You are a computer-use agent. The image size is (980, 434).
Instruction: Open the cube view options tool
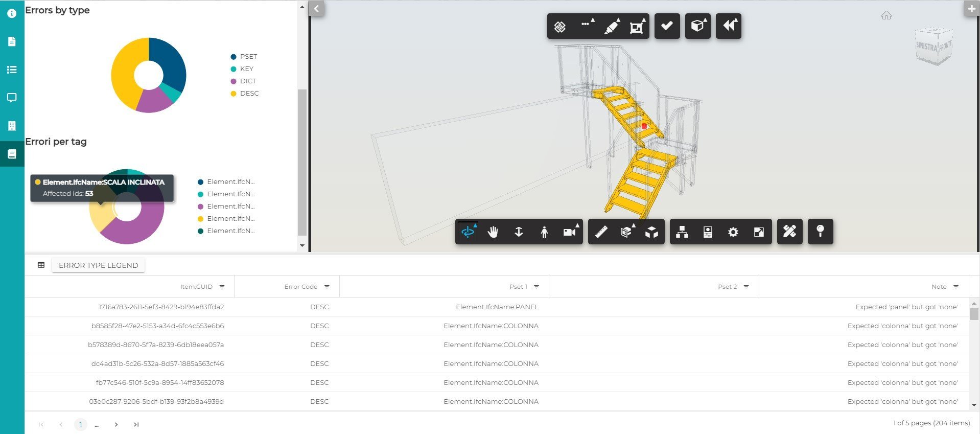click(697, 26)
